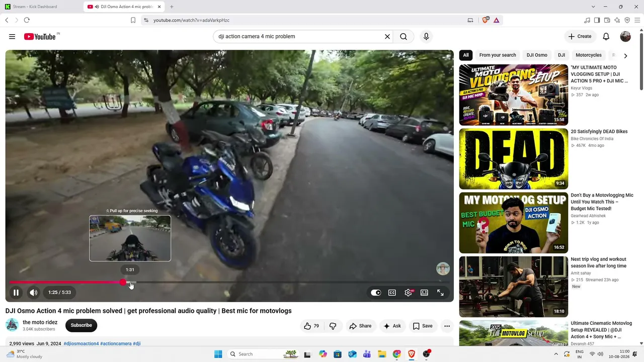The image size is (644, 362).
Task: Open the Next trip vlog and workout video title
Action: (599, 262)
